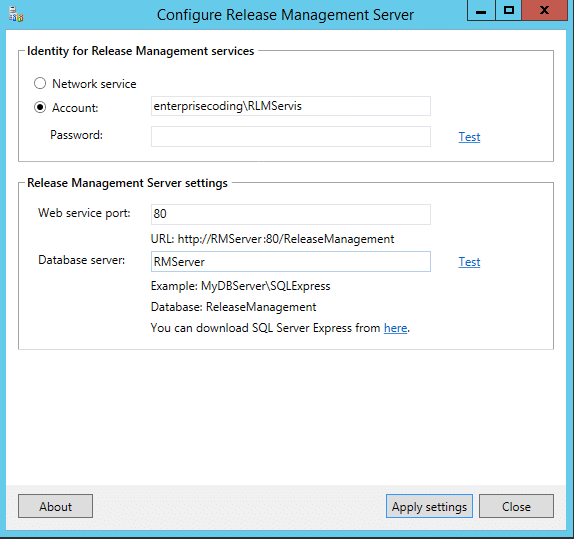Click the Database server field showing RMServer

pyautogui.click(x=291, y=261)
